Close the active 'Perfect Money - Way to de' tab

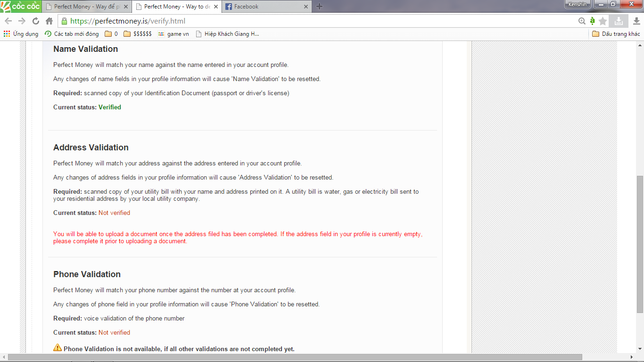[216, 7]
